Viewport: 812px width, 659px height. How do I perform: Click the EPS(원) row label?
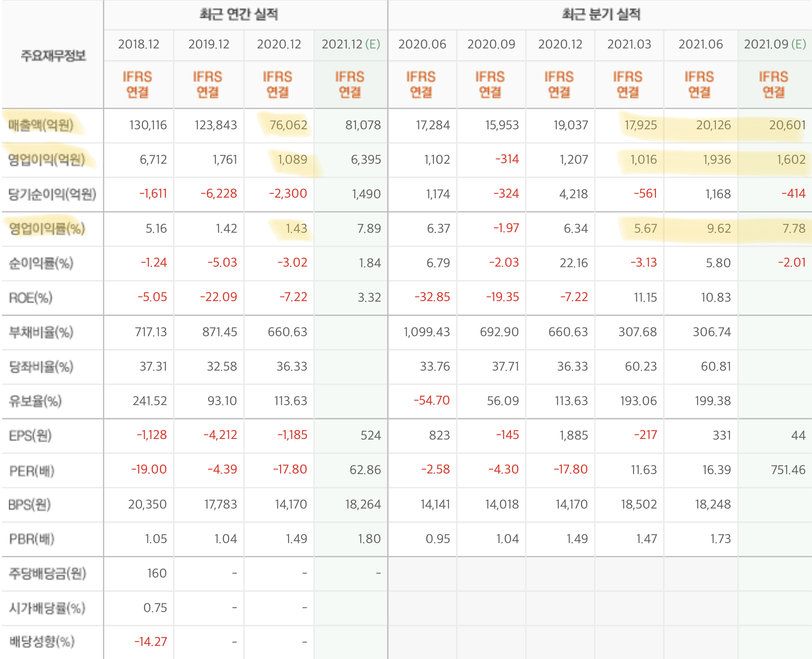(30, 436)
